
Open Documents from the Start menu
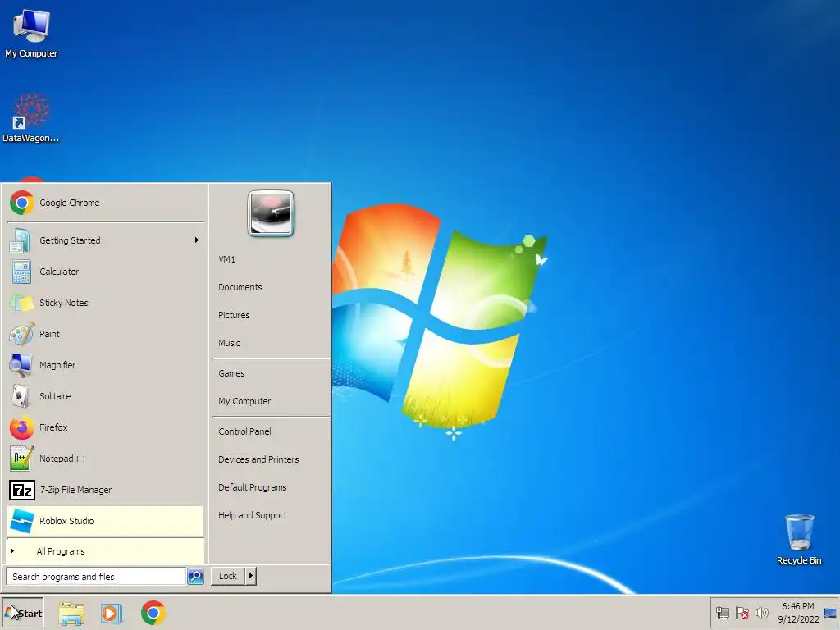[240, 287]
